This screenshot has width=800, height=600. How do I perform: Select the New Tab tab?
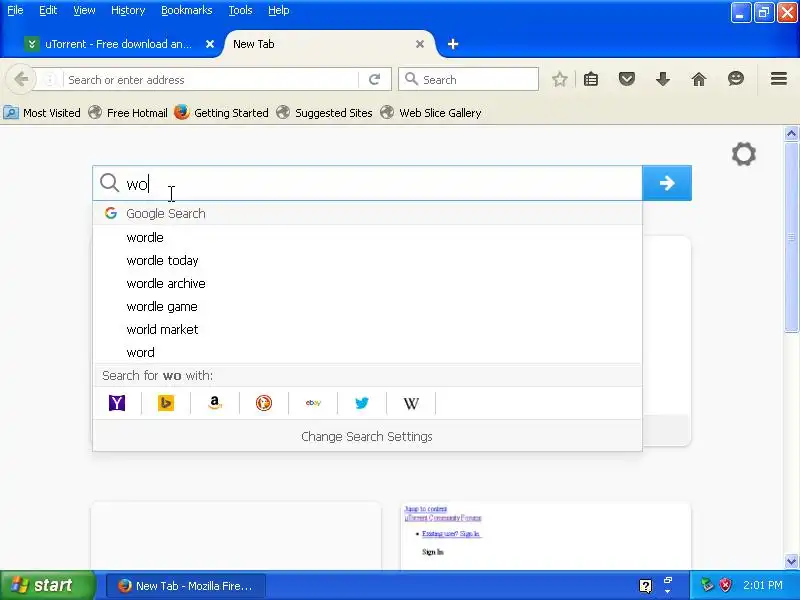(327, 44)
